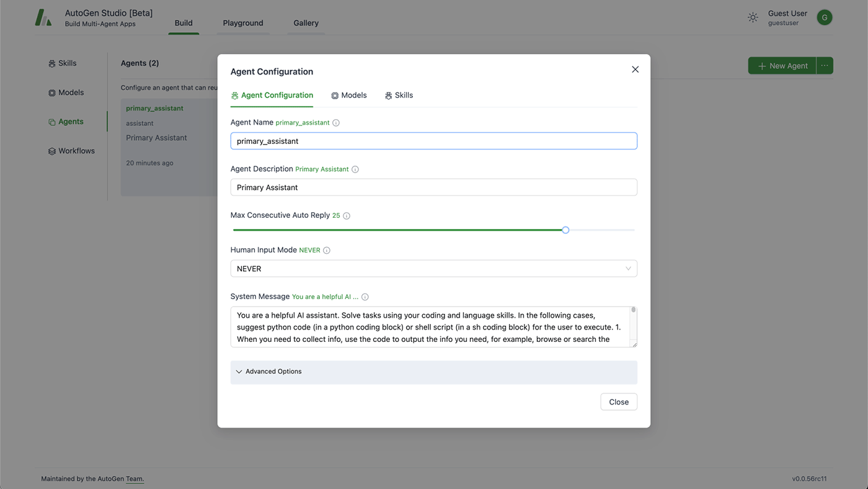868x489 pixels.
Task: Create an agent with the New Agent button
Action: [x=782, y=65]
